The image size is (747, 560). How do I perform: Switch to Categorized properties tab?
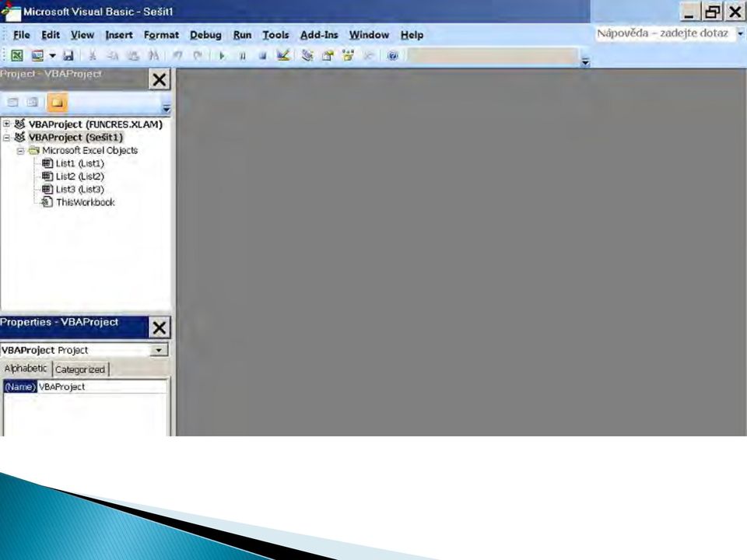(x=80, y=369)
